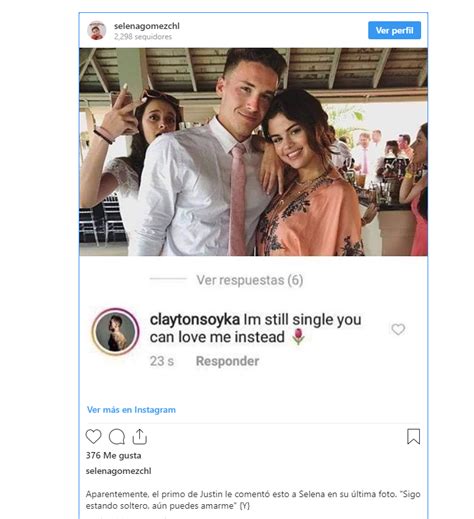Open the embedded wedding photo
This screenshot has height=519, width=474.
tap(253, 152)
